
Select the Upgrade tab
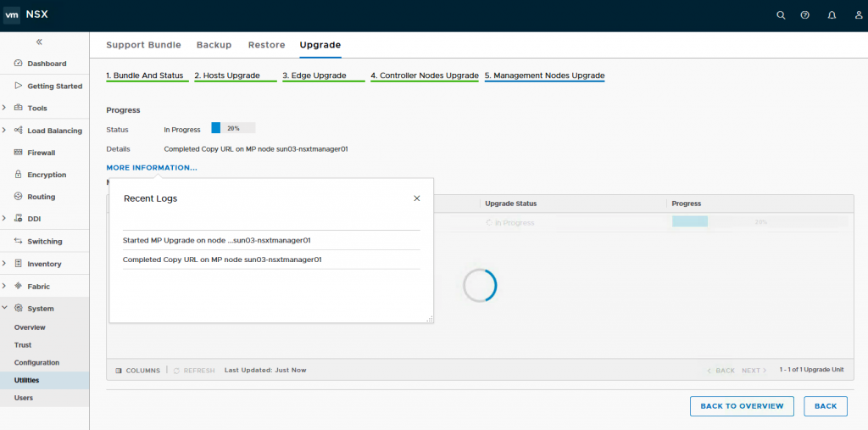tap(320, 45)
